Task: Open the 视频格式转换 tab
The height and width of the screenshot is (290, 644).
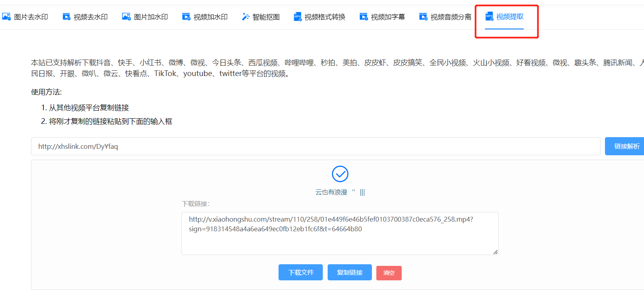Action: click(325, 17)
